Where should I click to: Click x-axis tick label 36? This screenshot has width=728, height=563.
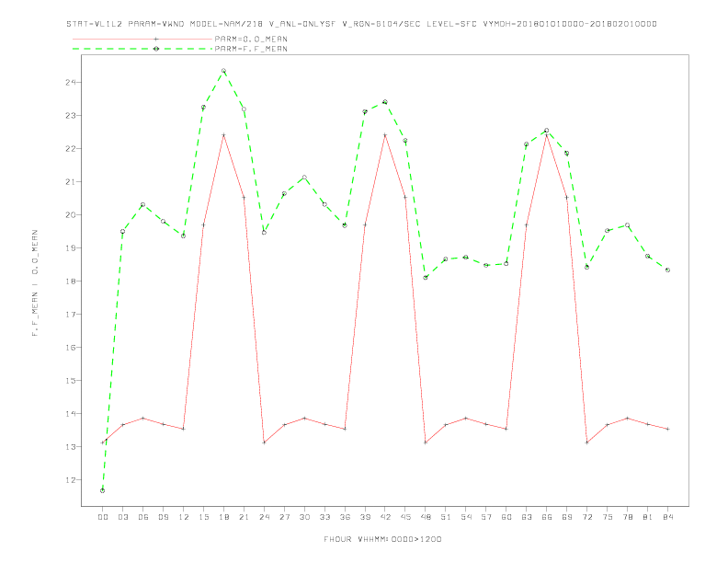click(345, 517)
